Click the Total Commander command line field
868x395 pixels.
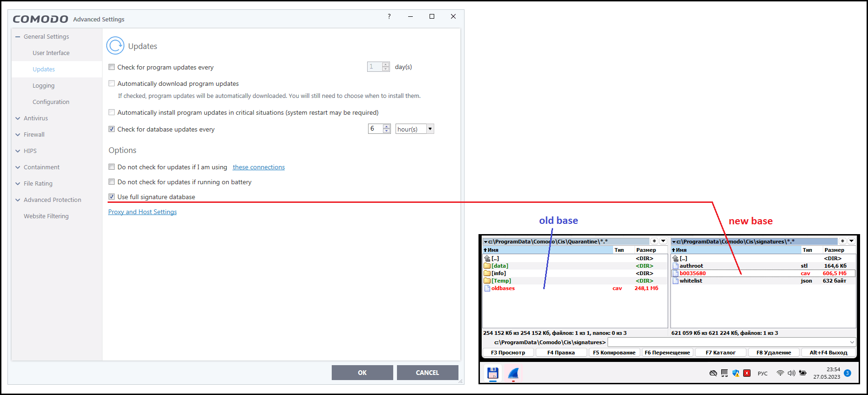coord(731,342)
